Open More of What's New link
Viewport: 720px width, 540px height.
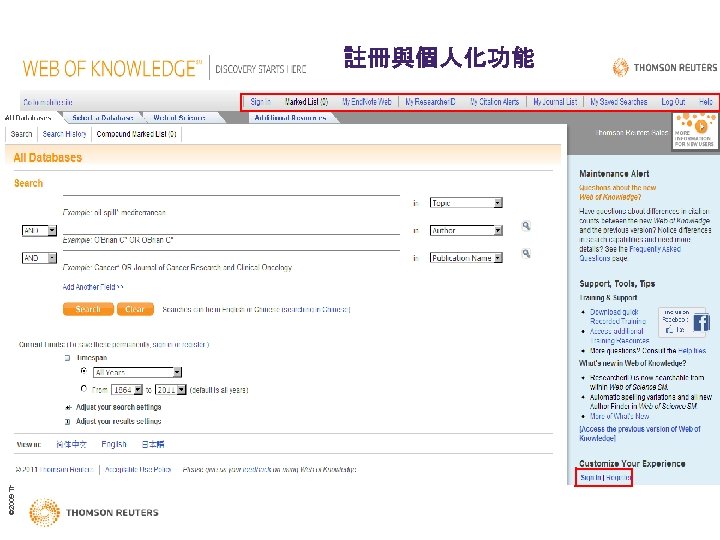pyautogui.click(x=619, y=416)
